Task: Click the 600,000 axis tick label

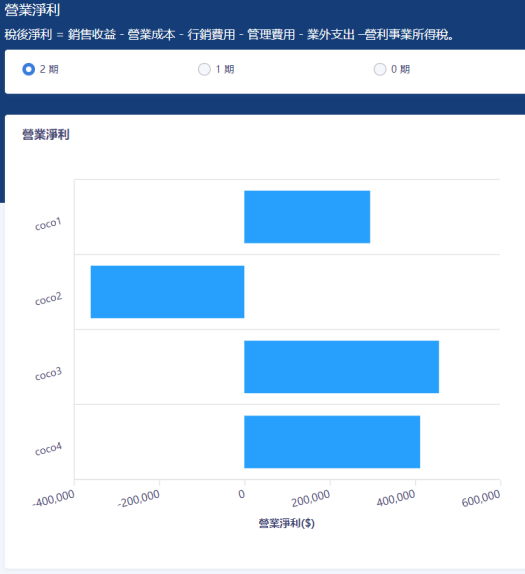Action: (x=480, y=499)
